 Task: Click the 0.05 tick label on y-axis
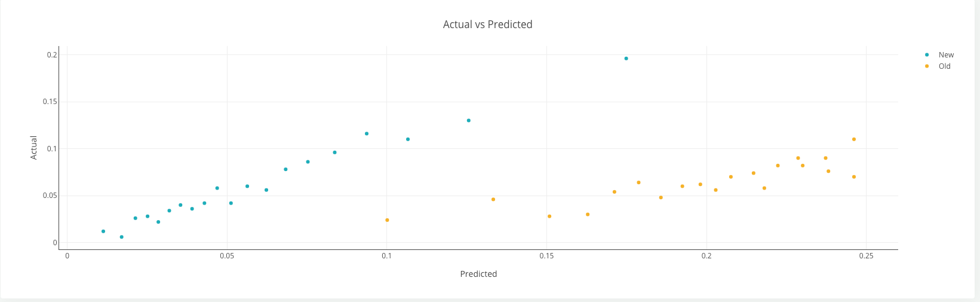(50, 196)
